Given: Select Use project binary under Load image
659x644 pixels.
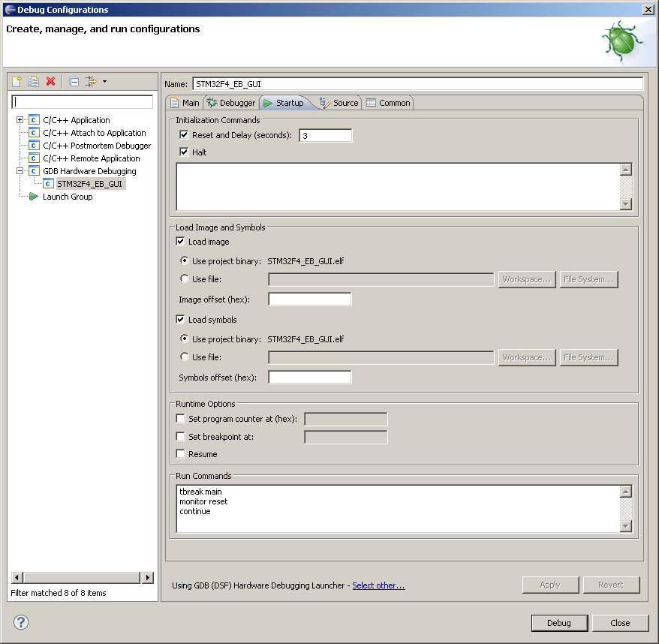Looking at the screenshot, I should [x=184, y=260].
